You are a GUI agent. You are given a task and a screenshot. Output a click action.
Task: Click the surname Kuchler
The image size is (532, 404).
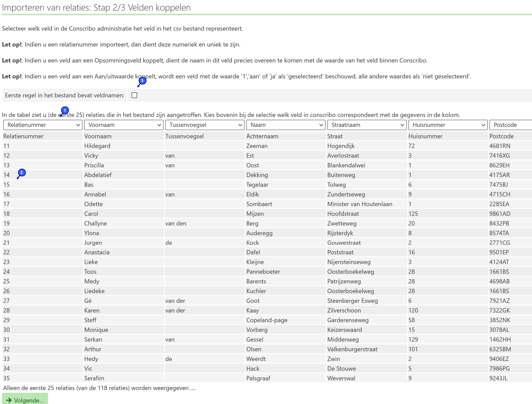[x=256, y=291]
